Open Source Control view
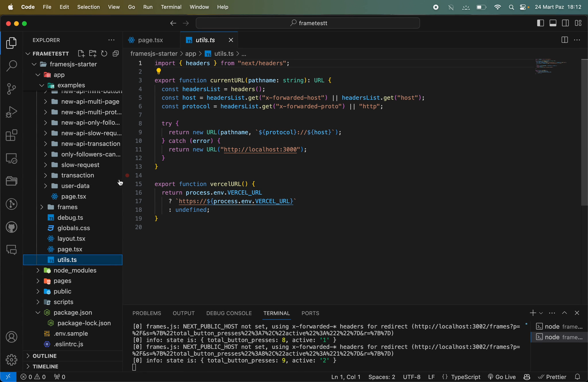Screen dimensions: 588x382 click(11, 89)
